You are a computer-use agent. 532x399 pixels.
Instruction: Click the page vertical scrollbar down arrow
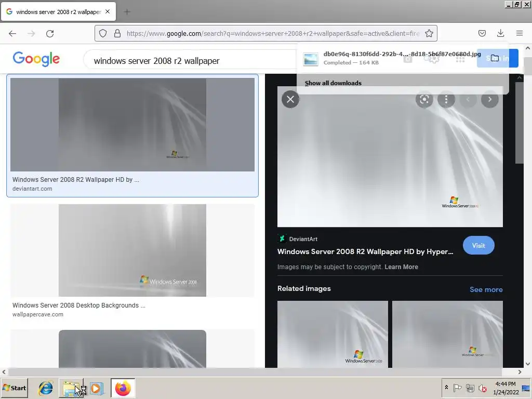528,364
